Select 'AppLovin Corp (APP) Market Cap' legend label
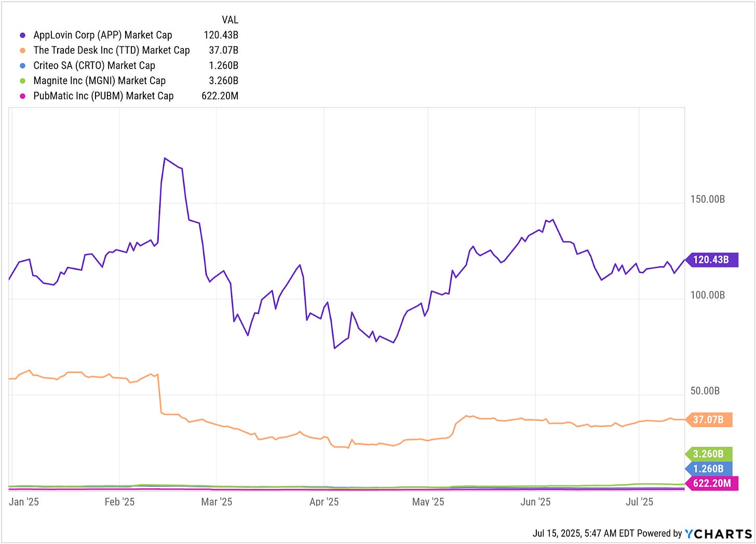 [103, 35]
